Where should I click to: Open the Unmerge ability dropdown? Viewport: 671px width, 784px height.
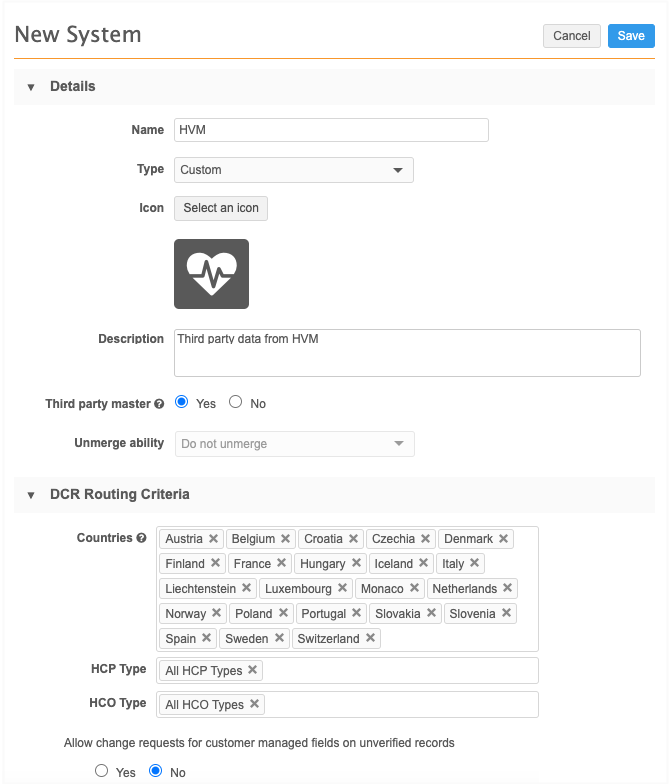(x=293, y=443)
